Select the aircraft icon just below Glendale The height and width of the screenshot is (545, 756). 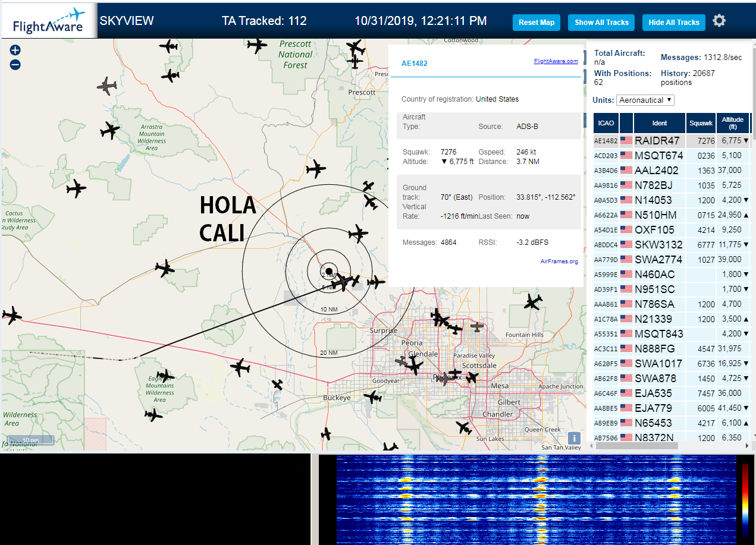point(413,366)
